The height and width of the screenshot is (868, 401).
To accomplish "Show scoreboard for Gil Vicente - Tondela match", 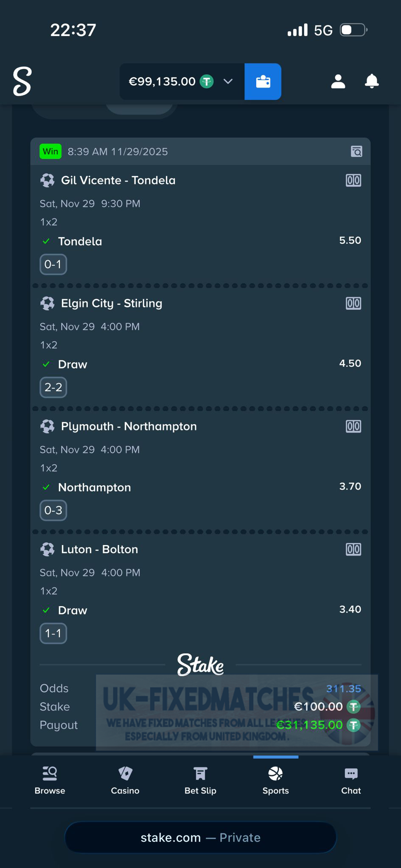I will [353, 180].
